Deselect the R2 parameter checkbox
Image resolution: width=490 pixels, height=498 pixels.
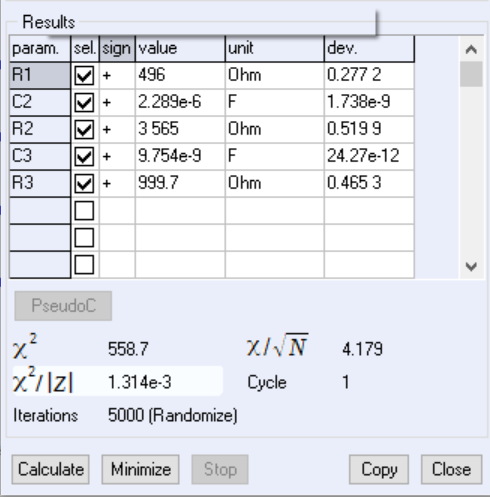pos(84,129)
